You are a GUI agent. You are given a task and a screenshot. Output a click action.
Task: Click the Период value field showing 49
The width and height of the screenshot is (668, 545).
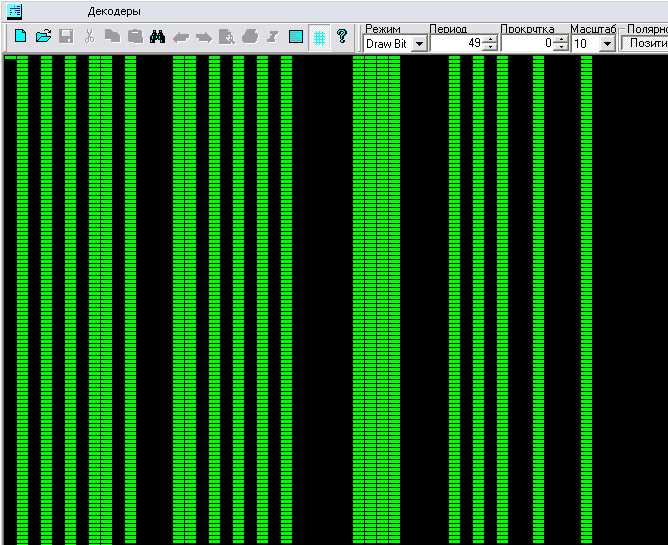(x=456, y=43)
